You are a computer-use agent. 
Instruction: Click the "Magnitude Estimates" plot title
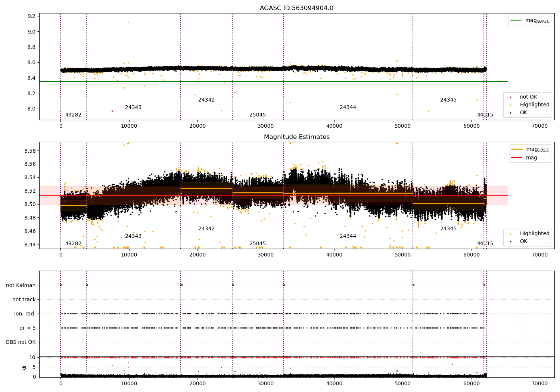click(296, 137)
